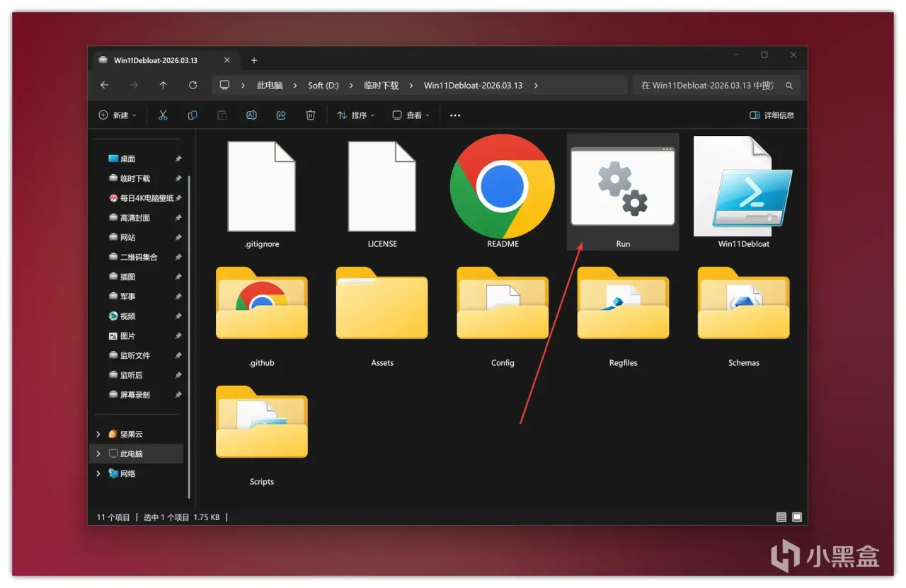Click the Win11Debloat-2026.03.13 breadcrumb
This screenshot has width=906, height=588.
pos(473,85)
